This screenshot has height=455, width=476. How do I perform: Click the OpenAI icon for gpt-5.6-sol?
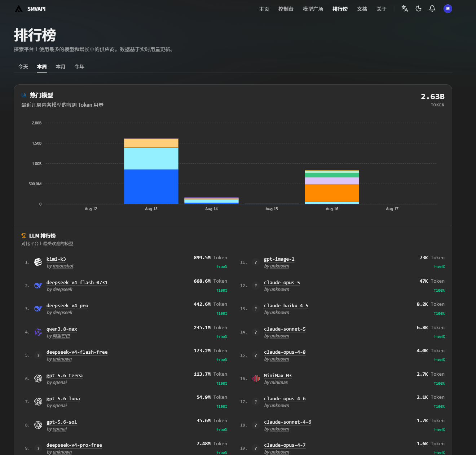pyautogui.click(x=38, y=425)
